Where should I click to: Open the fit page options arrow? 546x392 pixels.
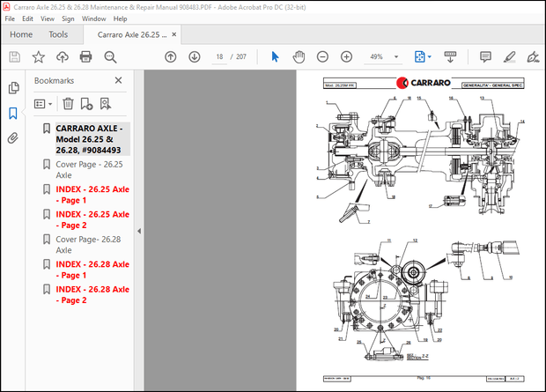click(x=430, y=56)
